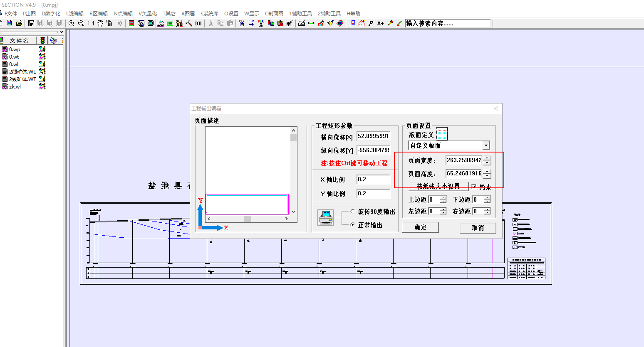Toggle the check mark on zk.wl file
This screenshot has width=644, height=347.
point(5,86)
